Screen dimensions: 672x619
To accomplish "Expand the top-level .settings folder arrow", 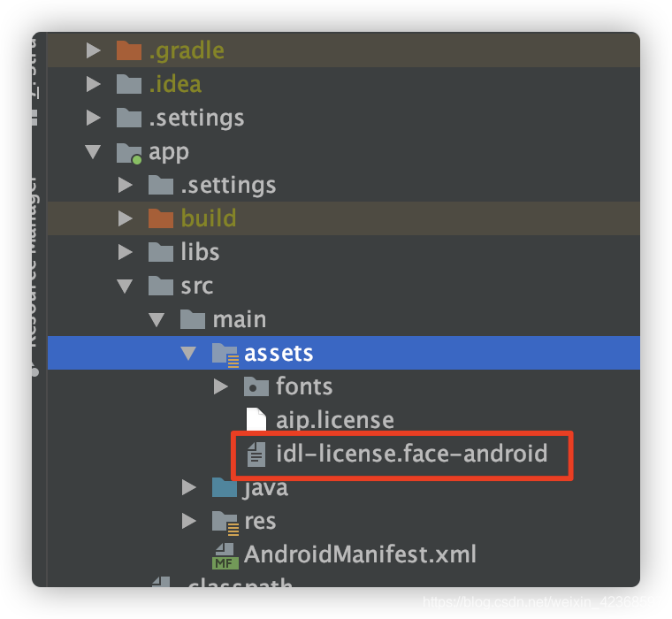I will [x=94, y=118].
